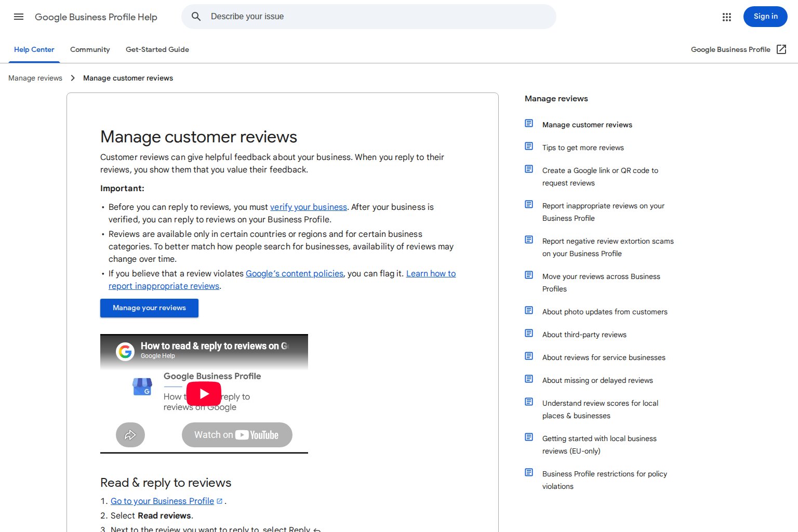
Task: Click the video share arrow icon
Action: point(130,435)
